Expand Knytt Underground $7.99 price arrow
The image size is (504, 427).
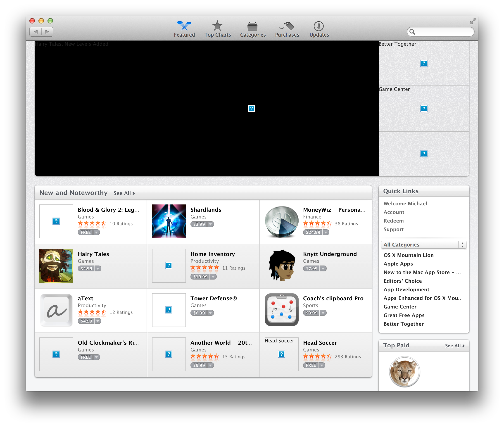[x=323, y=268]
